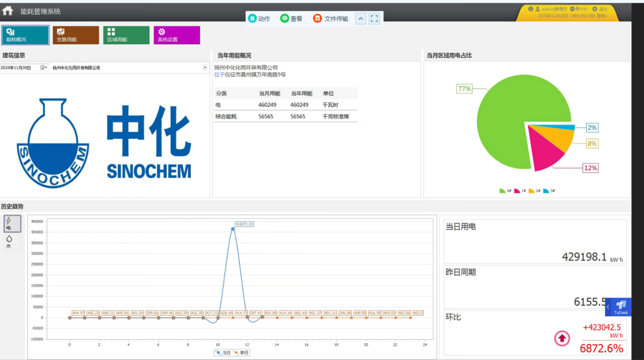Click the 429198.1 daily electricity value

(584, 257)
